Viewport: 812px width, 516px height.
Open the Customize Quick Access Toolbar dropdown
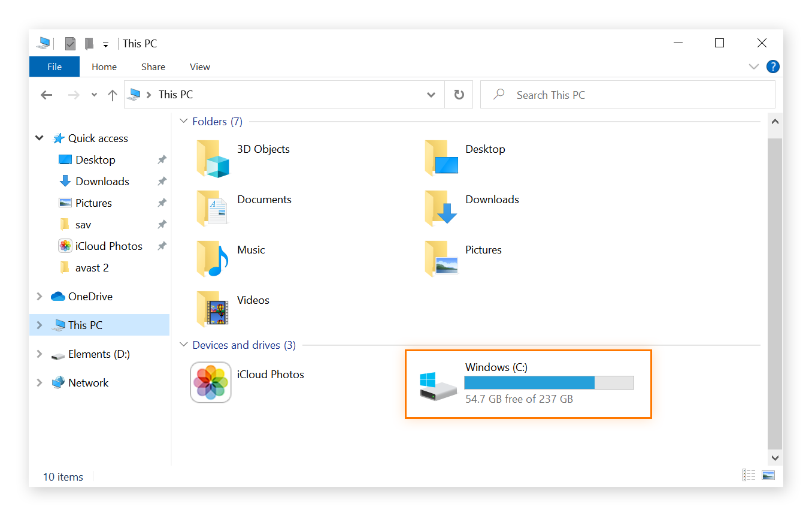105,43
